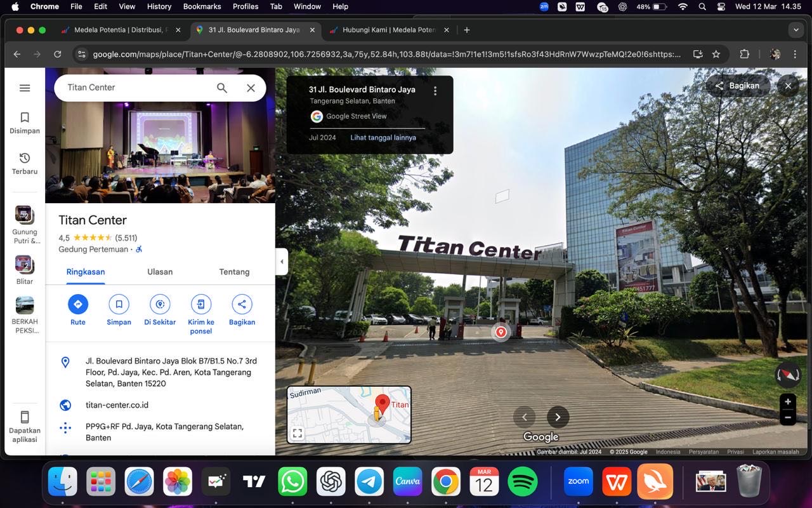Click the Wi-Fi menu bar icon
This screenshot has width=812, height=508.
pyautogui.click(x=683, y=6)
